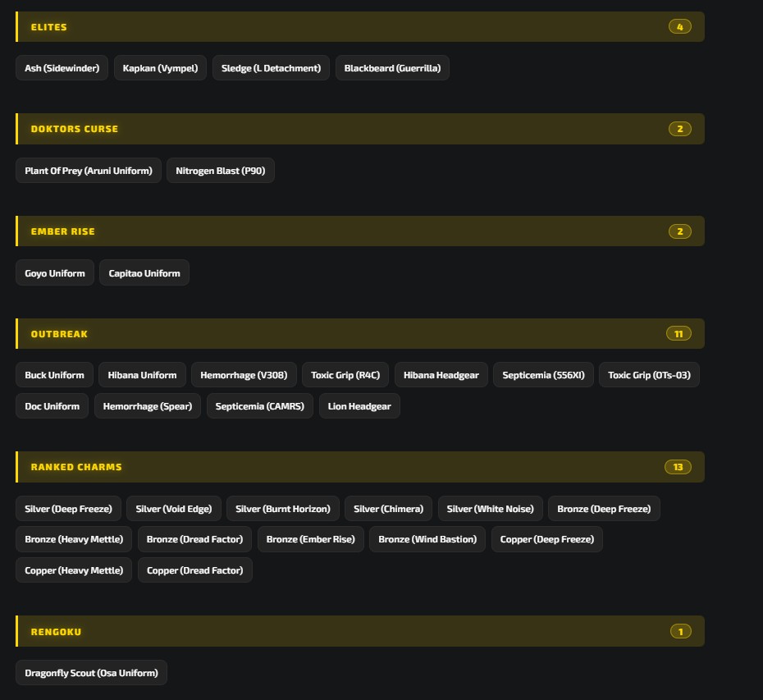Click Bronze (Wind Bastion) charm tag

click(427, 539)
